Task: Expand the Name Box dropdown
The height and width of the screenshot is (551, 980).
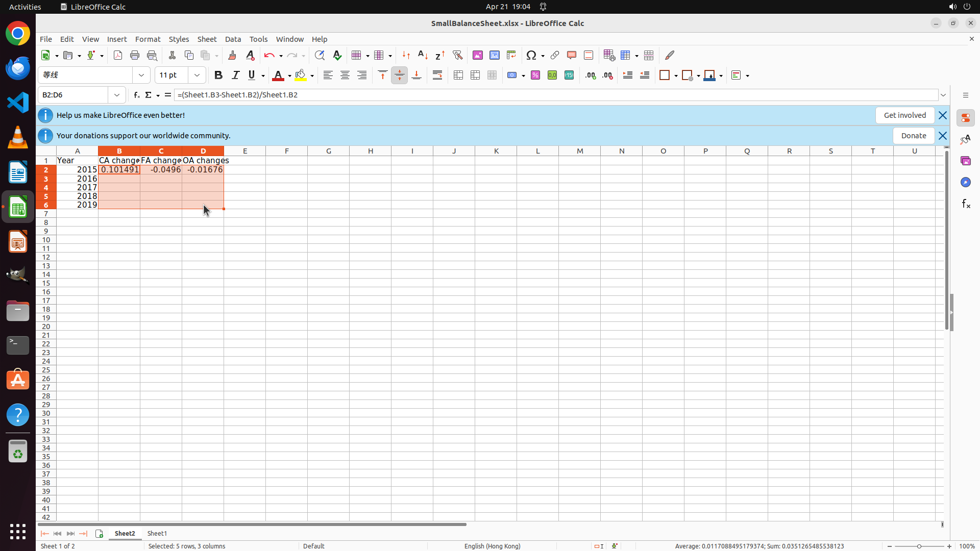Action: point(117,95)
